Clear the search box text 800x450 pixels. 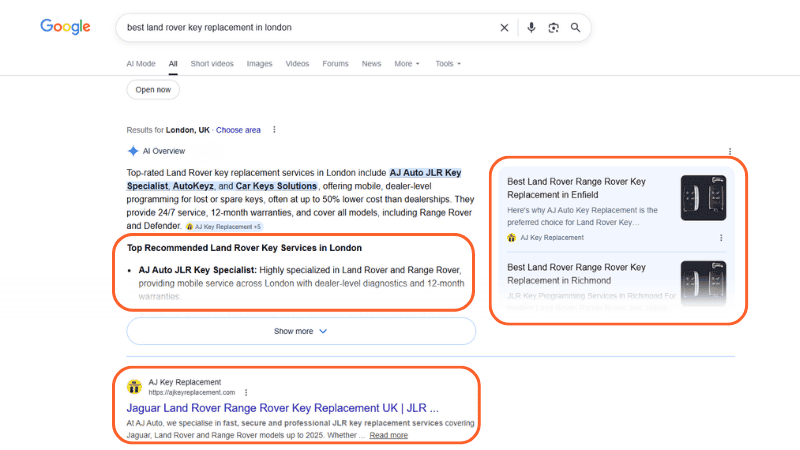point(504,28)
